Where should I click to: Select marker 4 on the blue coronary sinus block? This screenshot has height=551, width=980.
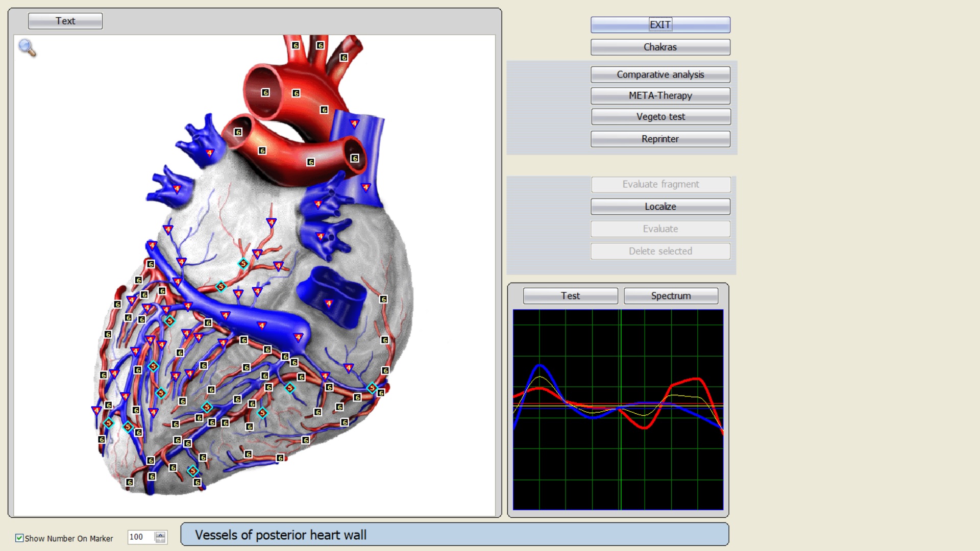[x=329, y=304]
